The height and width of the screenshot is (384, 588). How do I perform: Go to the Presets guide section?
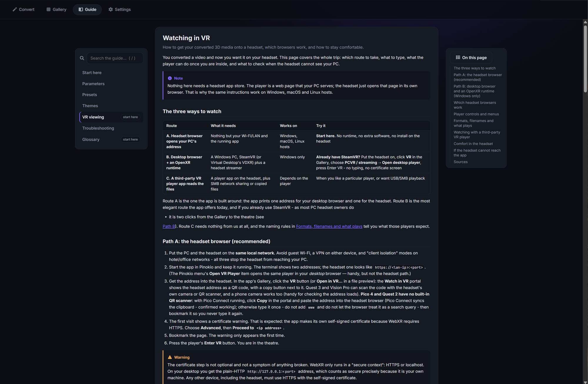tap(111, 95)
